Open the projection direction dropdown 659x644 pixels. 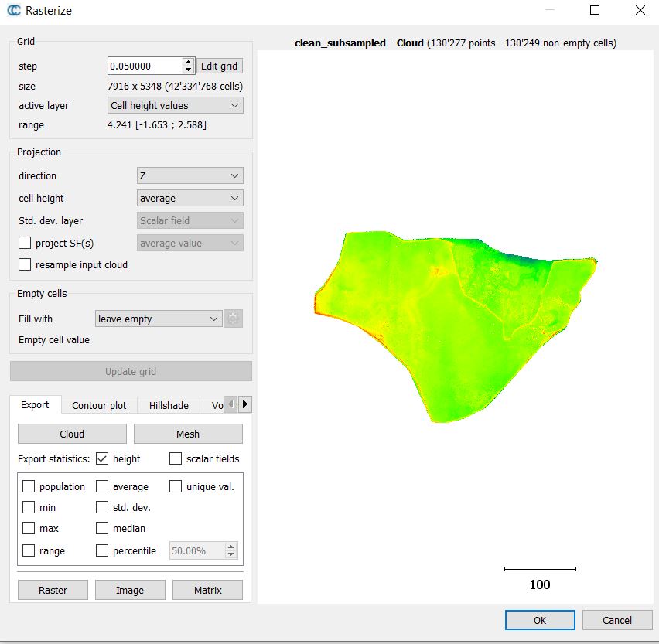pos(190,175)
